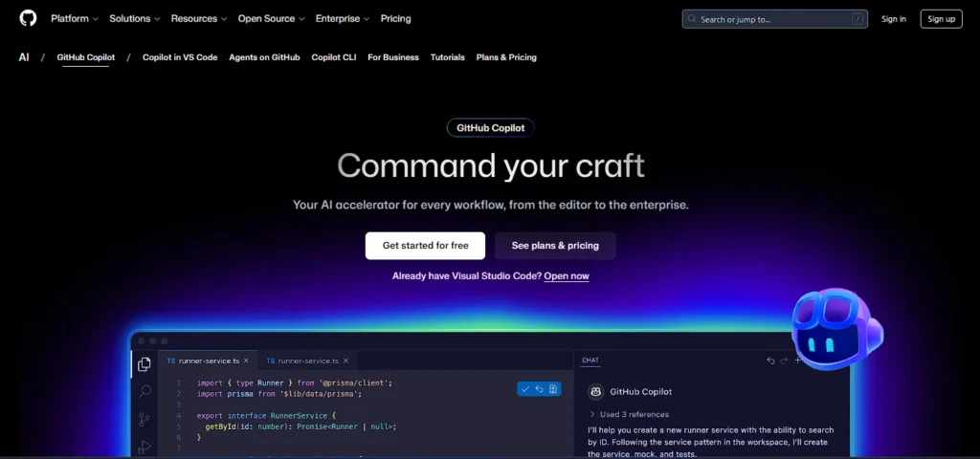The height and width of the screenshot is (459, 980).
Task: Accept the suggestion with the blue checkmark icon
Action: [x=525, y=389]
